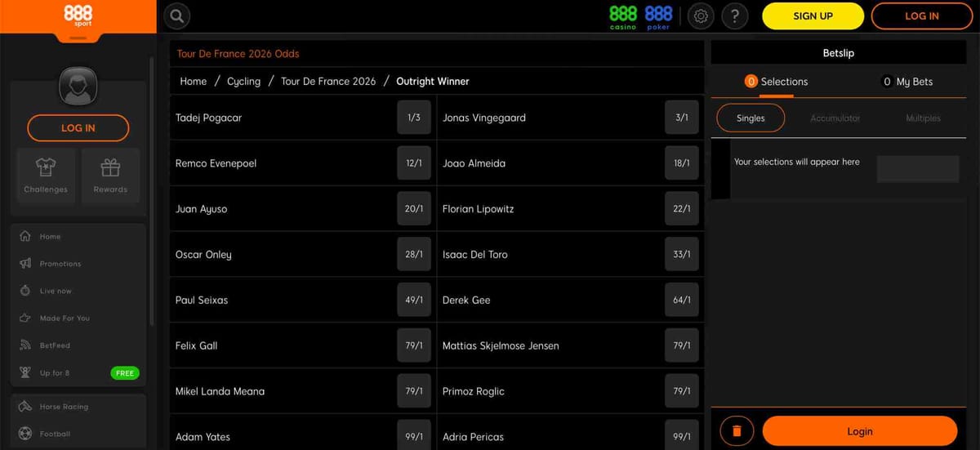Click the Betslip panel title
The width and height of the screenshot is (980, 450).
pos(839,53)
